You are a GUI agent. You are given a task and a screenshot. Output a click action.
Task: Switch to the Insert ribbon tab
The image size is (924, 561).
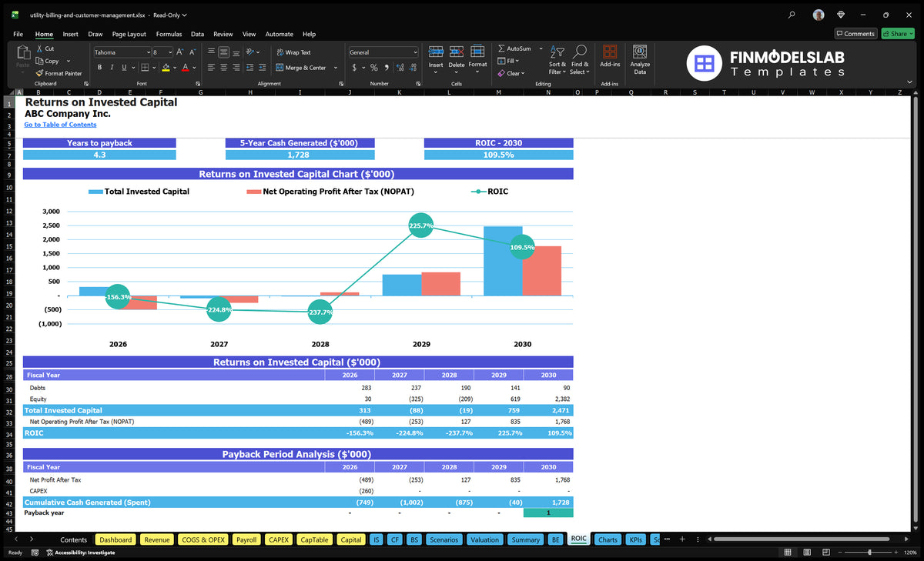(x=70, y=34)
